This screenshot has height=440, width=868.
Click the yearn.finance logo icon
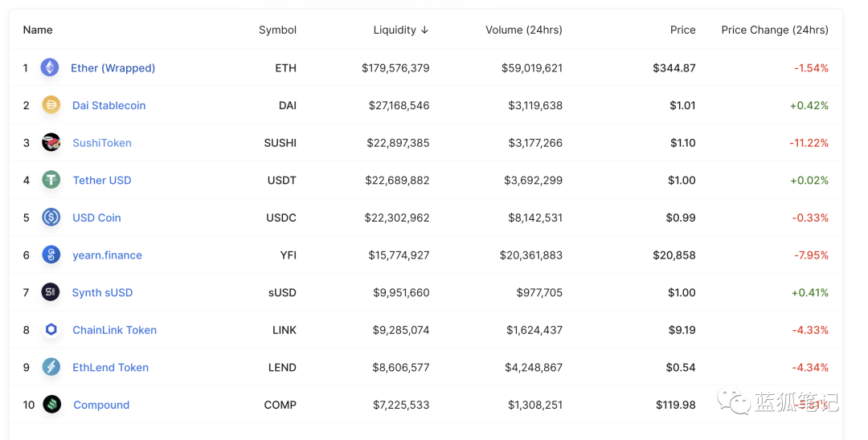[51, 255]
